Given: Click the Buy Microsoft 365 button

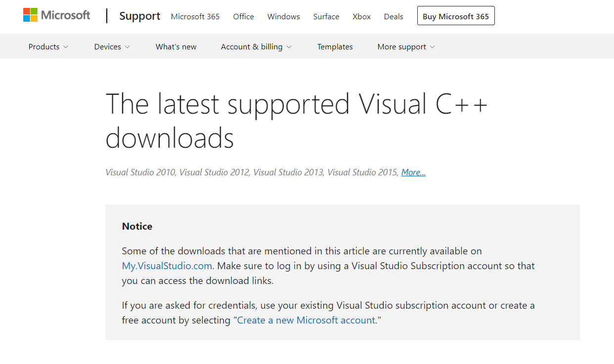Looking at the screenshot, I should pyautogui.click(x=456, y=16).
